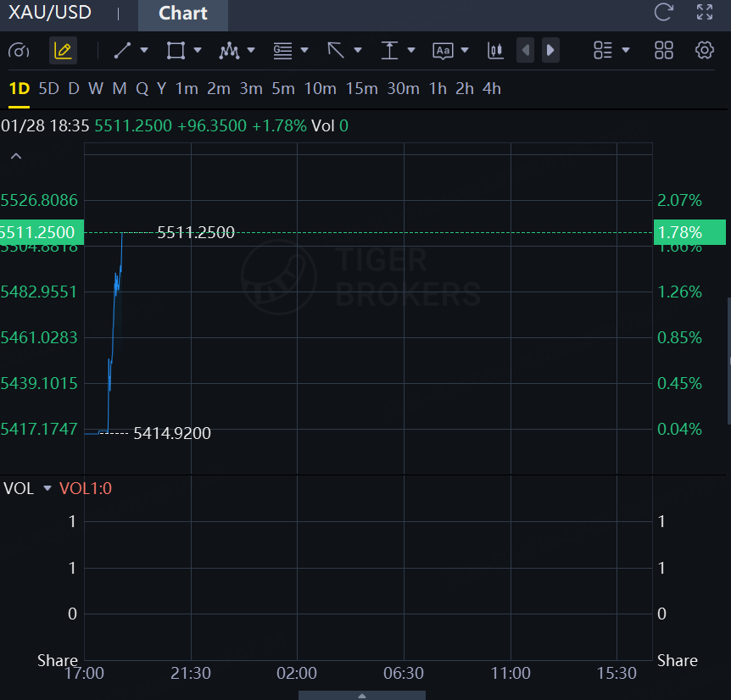
Task: Click the bottom panel expand handle
Action: tap(362, 695)
